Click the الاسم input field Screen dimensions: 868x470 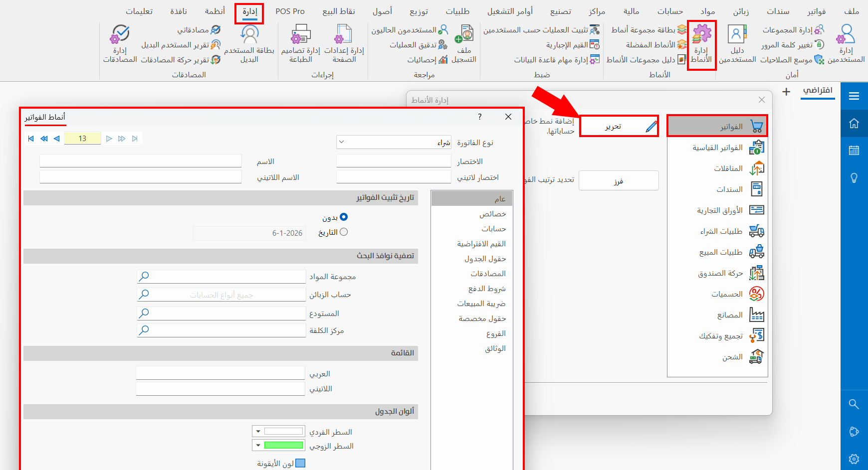click(141, 160)
